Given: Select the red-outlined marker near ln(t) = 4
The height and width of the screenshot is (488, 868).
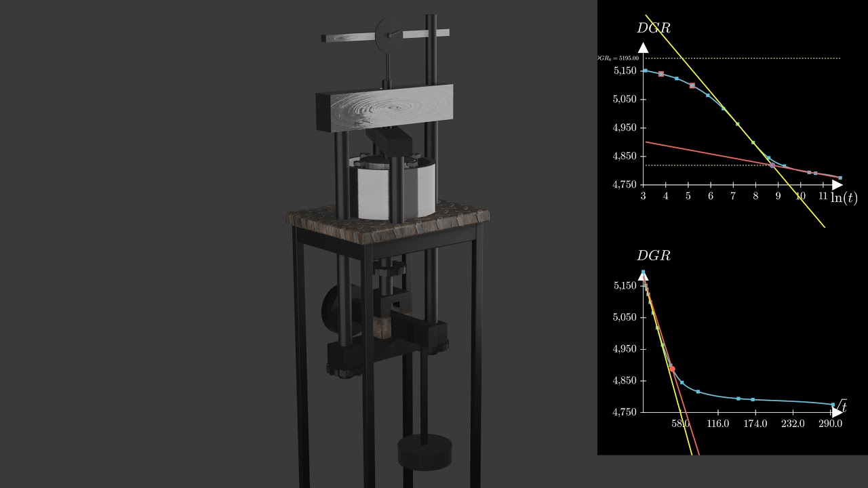Looking at the screenshot, I should point(661,73).
